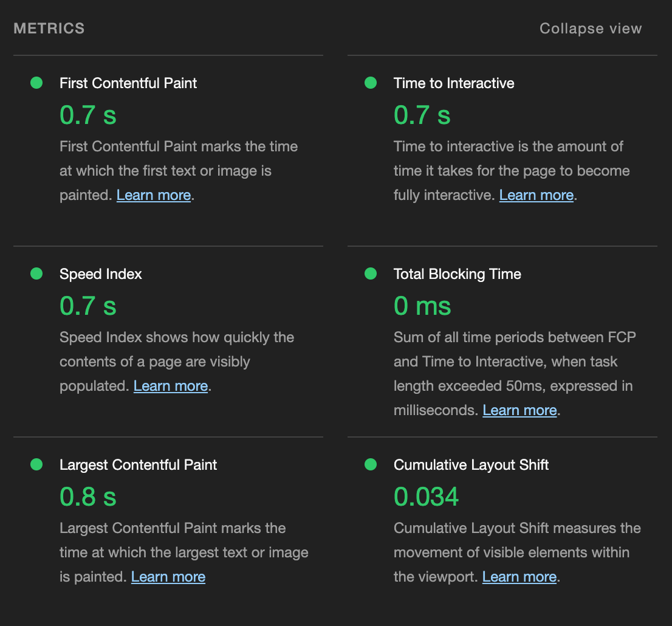Click the green status dot beside Time to Interactive

pos(371,83)
